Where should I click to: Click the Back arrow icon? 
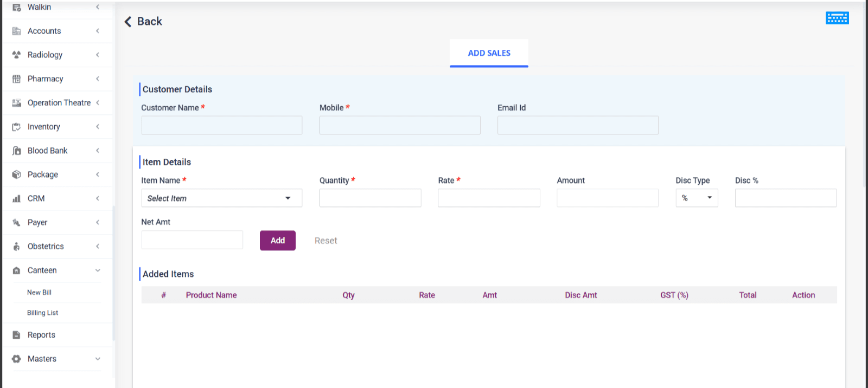pos(128,22)
